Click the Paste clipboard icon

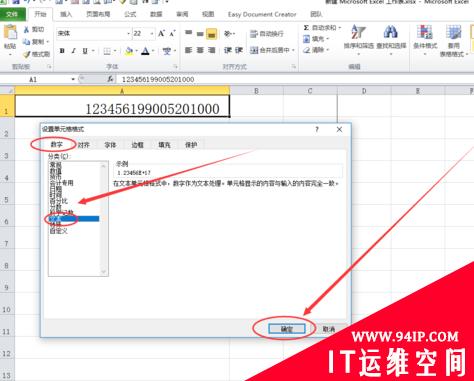pos(10,33)
